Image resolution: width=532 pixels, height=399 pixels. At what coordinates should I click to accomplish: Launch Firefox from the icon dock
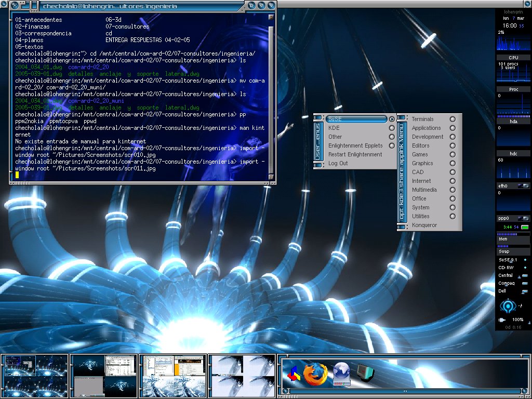coord(315,374)
